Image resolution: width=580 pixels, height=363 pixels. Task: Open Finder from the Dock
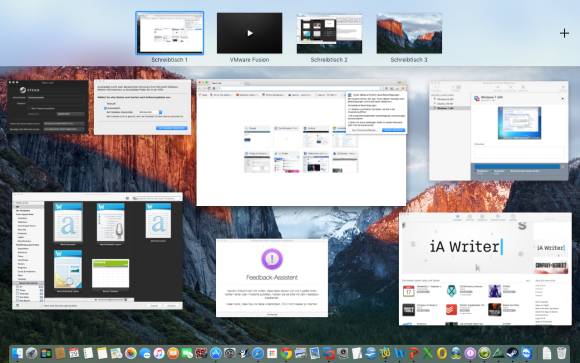tap(17, 353)
